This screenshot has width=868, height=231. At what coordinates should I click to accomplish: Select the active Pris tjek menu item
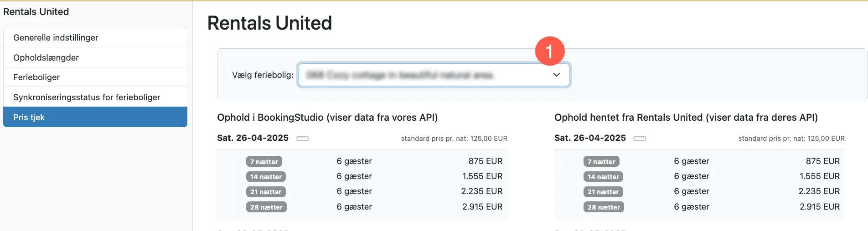[29, 117]
